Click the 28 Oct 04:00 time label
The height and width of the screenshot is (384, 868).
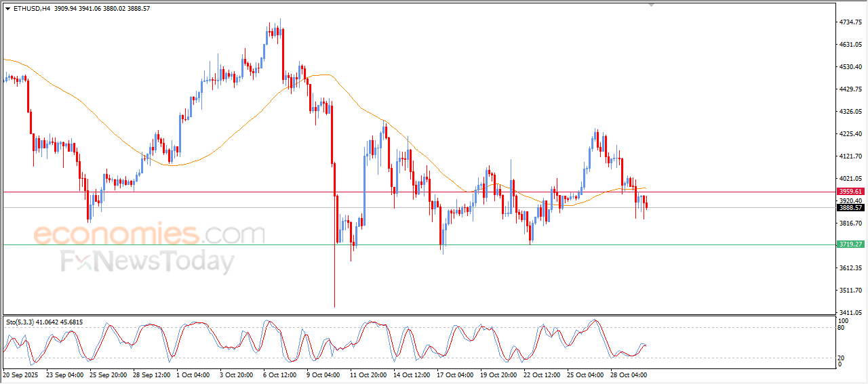(629, 374)
